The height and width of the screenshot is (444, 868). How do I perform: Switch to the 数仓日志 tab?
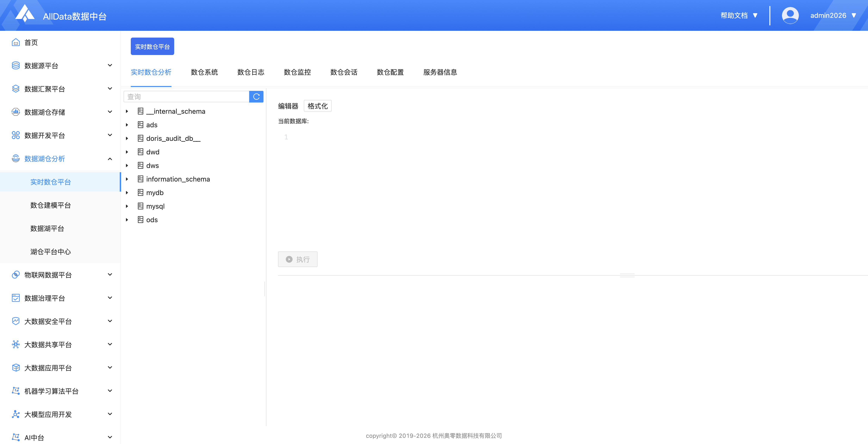(x=251, y=72)
